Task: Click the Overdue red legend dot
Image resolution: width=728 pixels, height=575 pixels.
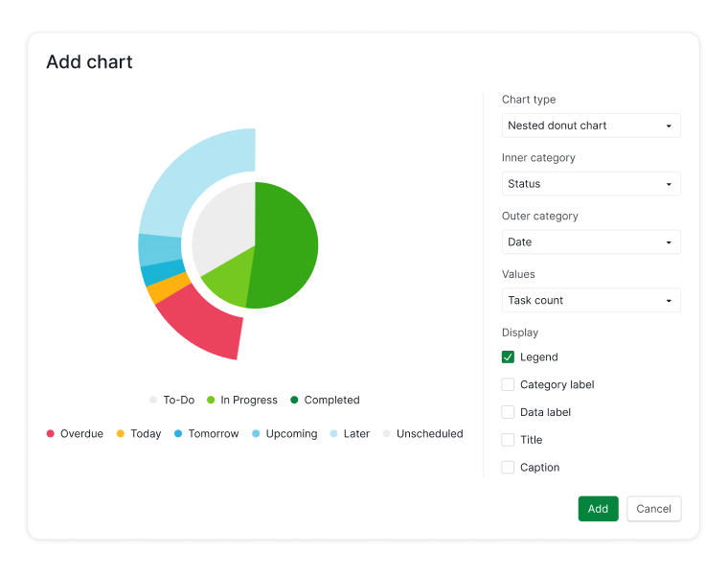Action: (x=51, y=434)
